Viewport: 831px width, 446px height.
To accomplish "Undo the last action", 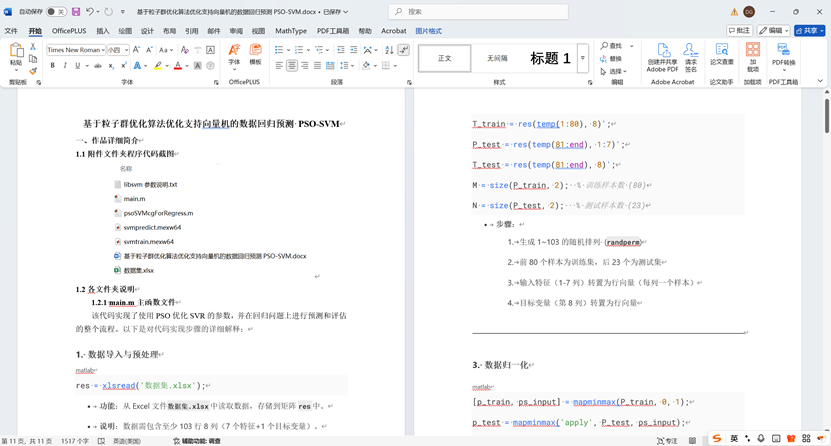I will pos(90,12).
